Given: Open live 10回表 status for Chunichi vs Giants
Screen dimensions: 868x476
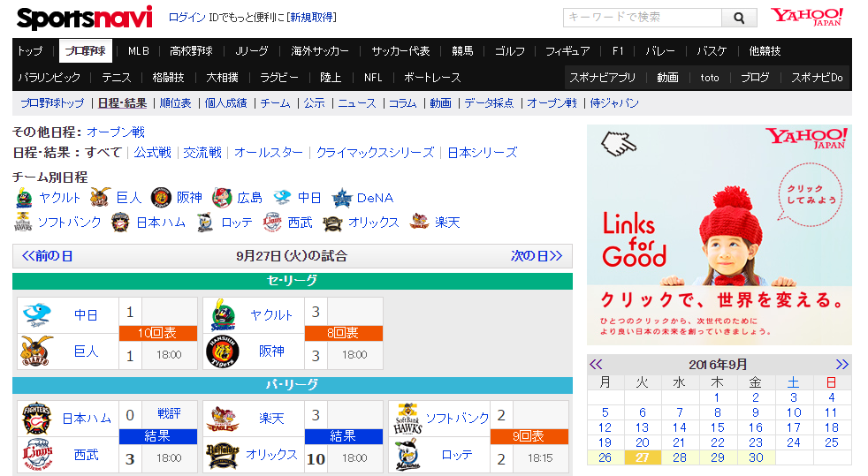Looking at the screenshot, I should coord(158,333).
